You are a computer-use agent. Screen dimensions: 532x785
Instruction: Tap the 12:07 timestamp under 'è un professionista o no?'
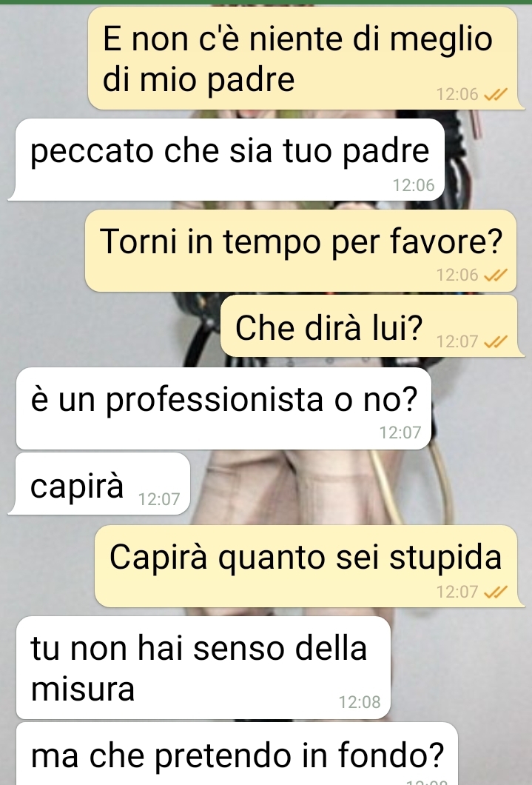click(400, 432)
